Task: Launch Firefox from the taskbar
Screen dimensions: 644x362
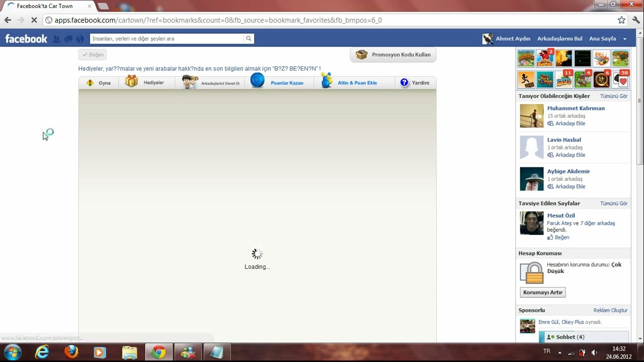Action: (x=71, y=352)
